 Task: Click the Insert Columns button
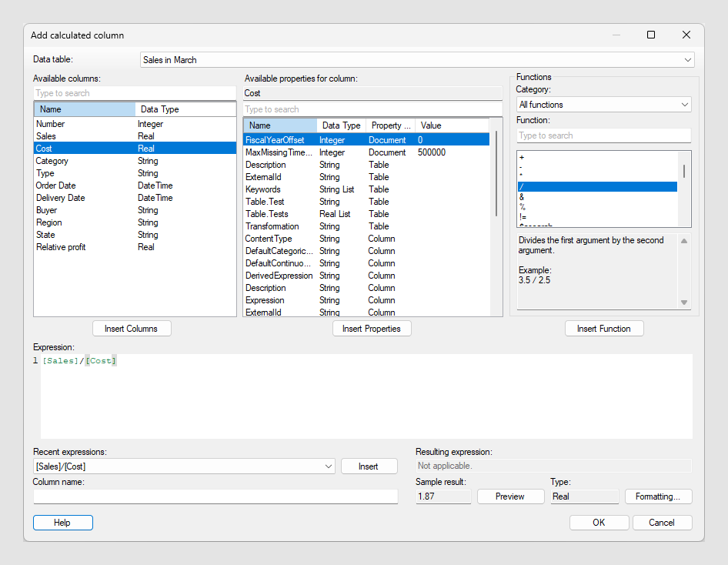coord(132,329)
